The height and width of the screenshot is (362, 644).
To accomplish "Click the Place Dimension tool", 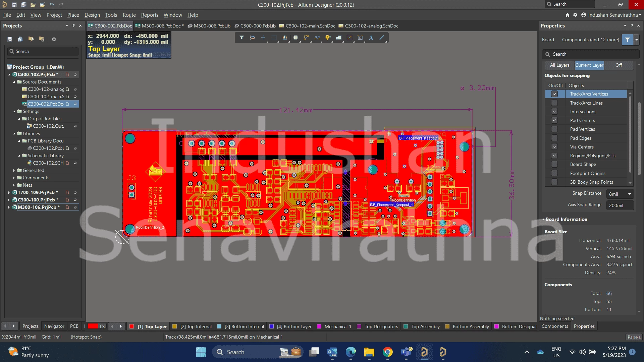I will coord(360,38).
